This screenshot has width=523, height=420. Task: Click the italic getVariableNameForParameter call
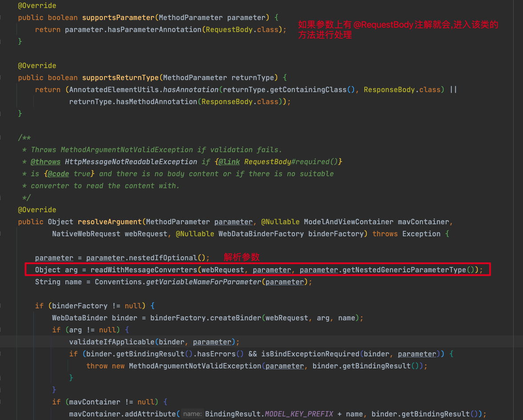pyautogui.click(x=204, y=282)
